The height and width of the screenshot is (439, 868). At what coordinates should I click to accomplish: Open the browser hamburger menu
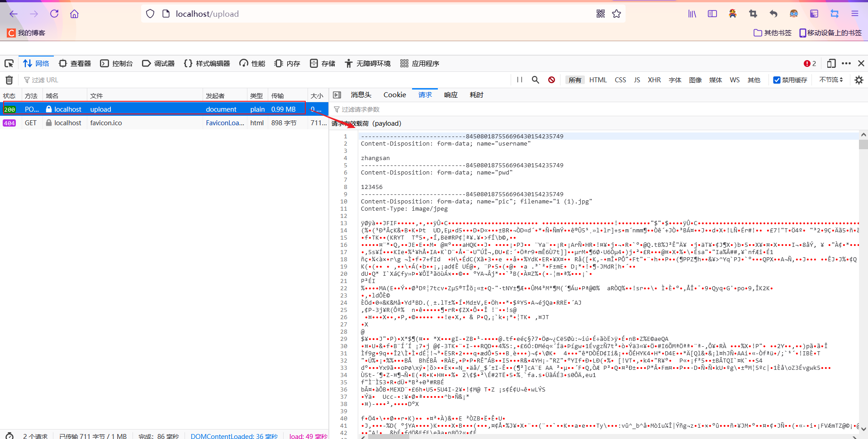(x=855, y=14)
